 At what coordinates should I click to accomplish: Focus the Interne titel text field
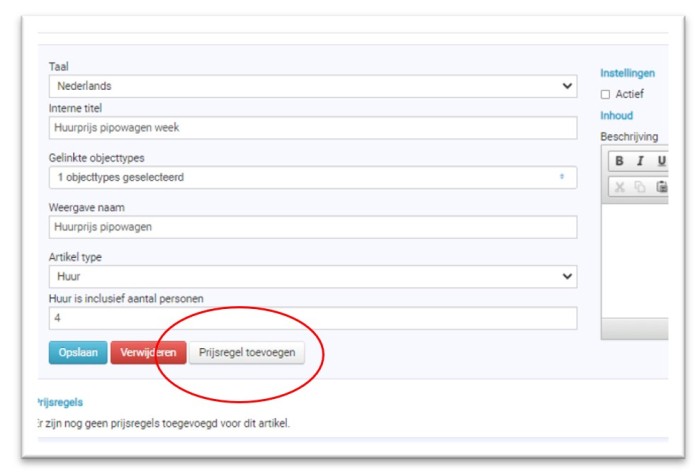coord(313,128)
